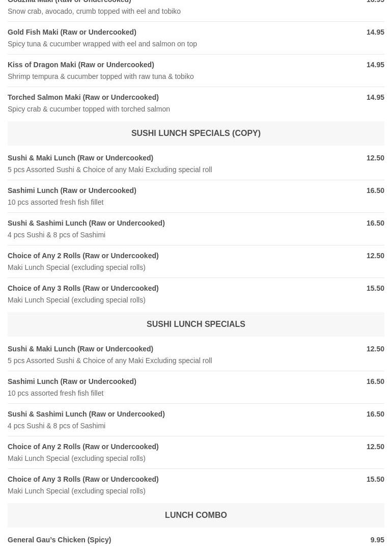Select Sashimi Lunch in non-copy Sushi Lunch Specials
The image size is (392, 552).
point(72,381)
